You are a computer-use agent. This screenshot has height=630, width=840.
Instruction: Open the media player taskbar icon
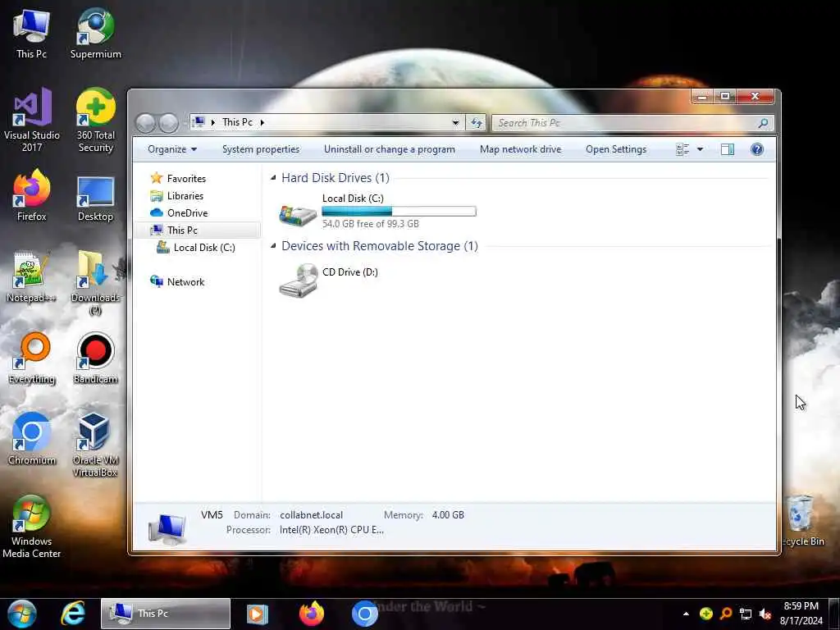coord(257,614)
